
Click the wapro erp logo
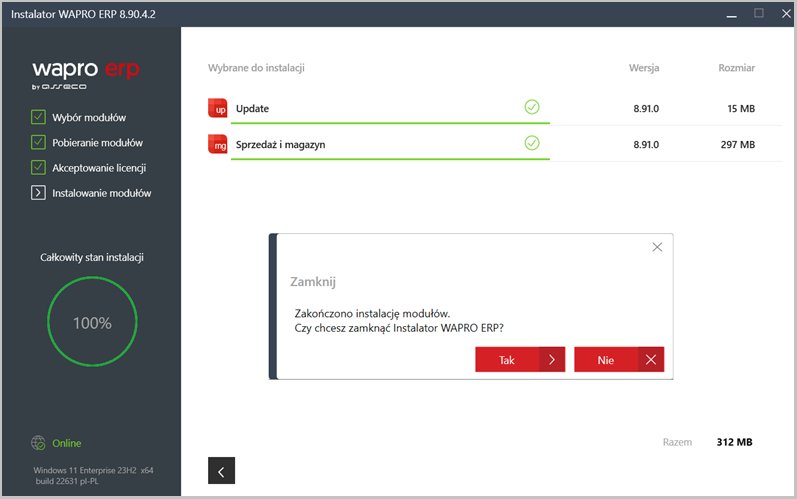pyautogui.click(x=85, y=75)
